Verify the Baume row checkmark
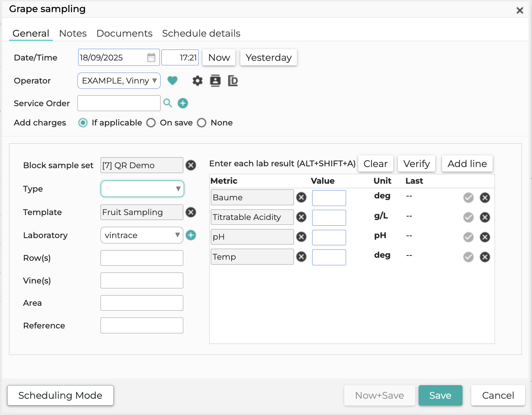The image size is (532, 415). pos(469,198)
